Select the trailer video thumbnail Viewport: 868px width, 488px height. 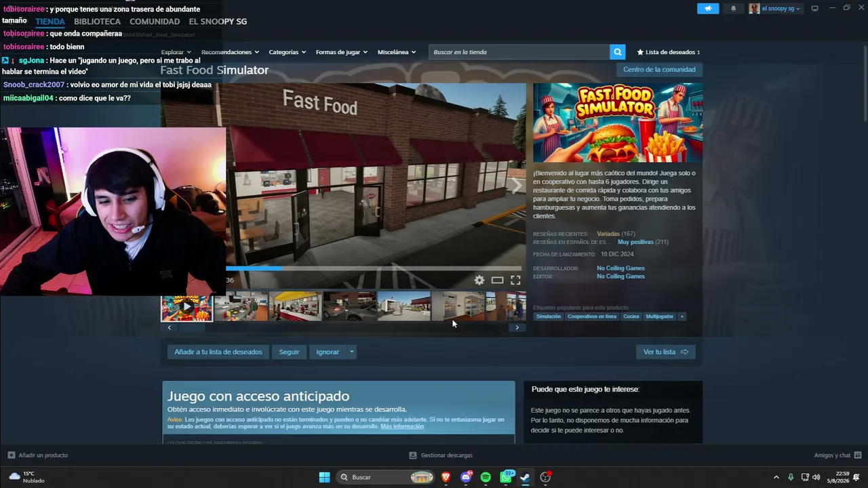coord(186,307)
